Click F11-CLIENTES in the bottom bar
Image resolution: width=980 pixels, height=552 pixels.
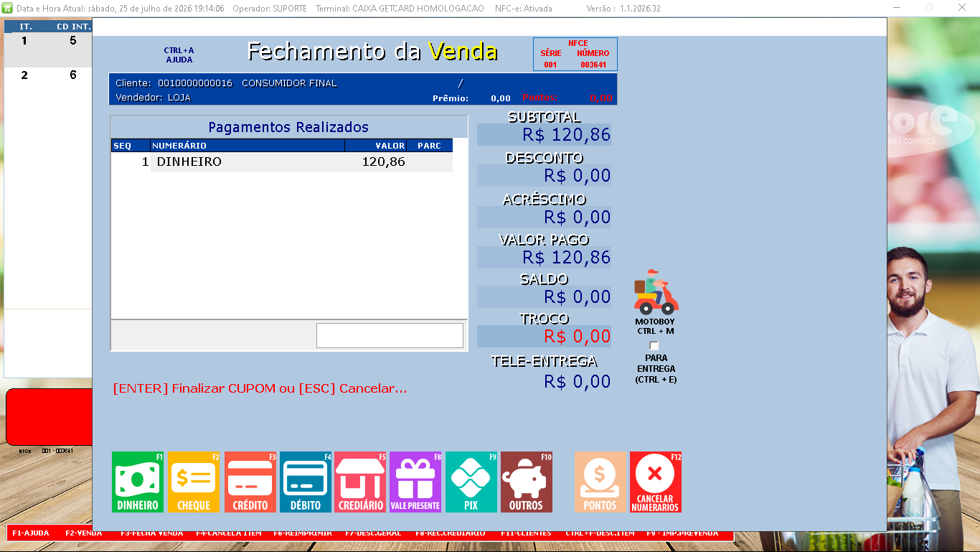(x=526, y=533)
